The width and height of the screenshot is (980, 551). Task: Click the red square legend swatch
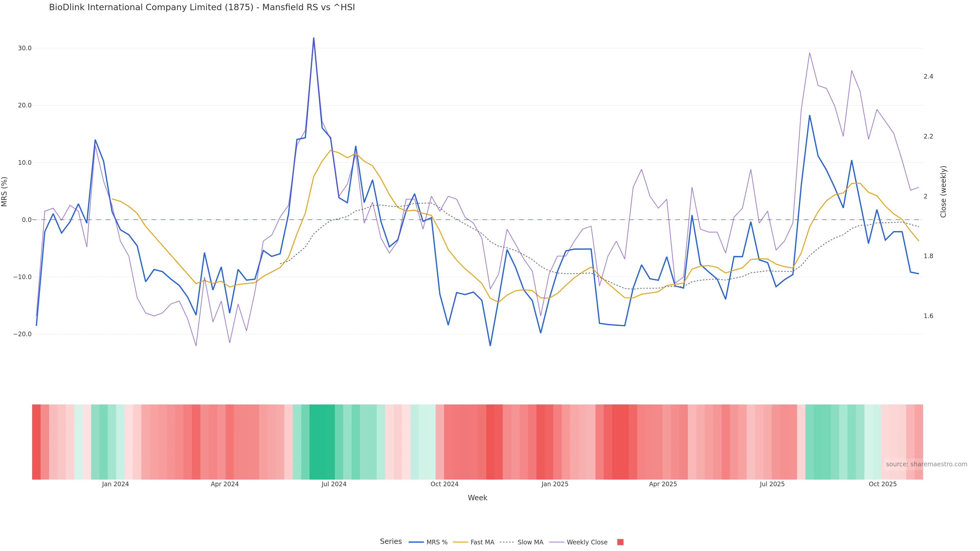620,542
